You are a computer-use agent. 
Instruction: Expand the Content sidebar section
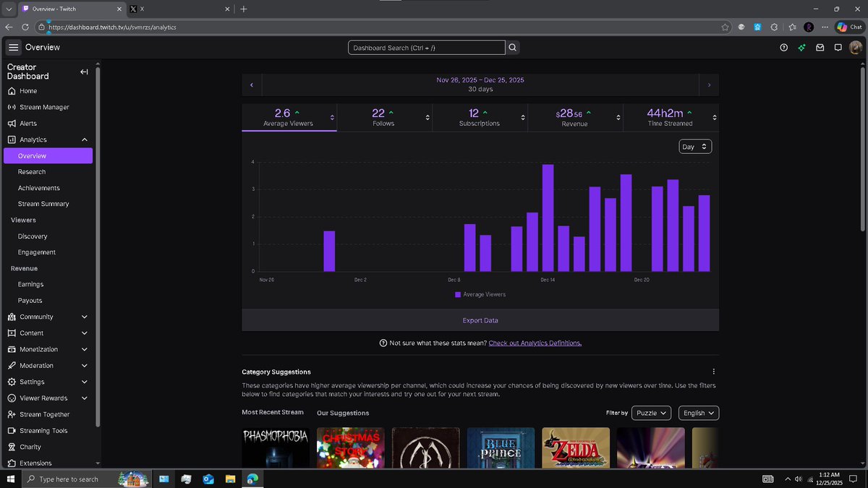(x=85, y=333)
